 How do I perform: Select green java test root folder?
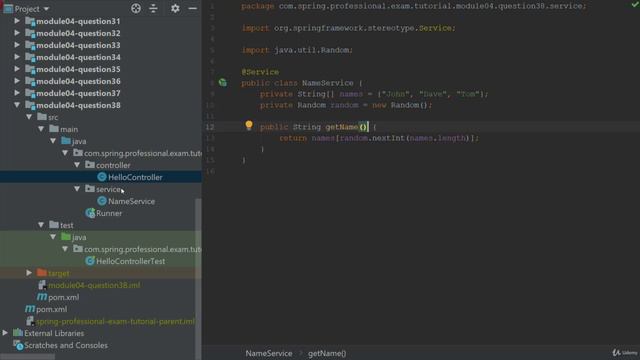click(66, 237)
